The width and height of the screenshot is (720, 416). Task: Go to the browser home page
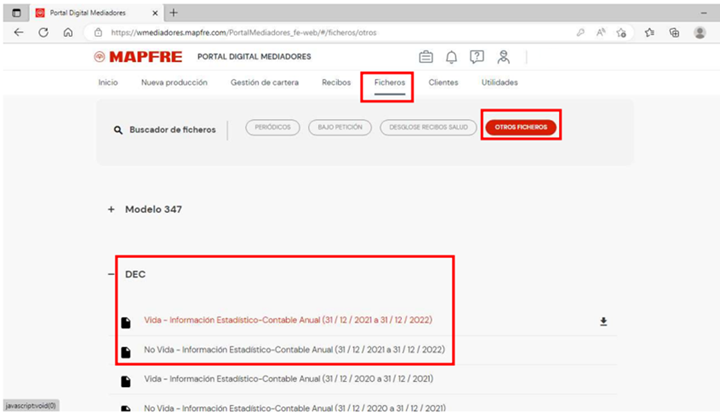click(x=67, y=32)
